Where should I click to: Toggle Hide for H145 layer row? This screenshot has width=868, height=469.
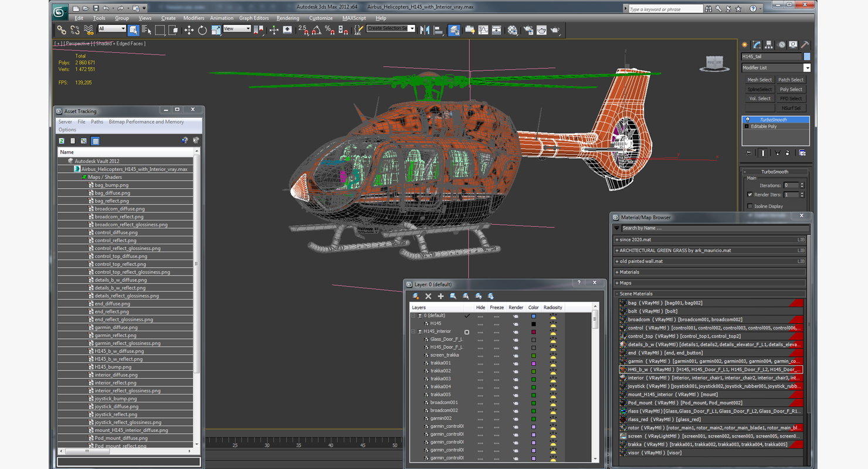480,324
